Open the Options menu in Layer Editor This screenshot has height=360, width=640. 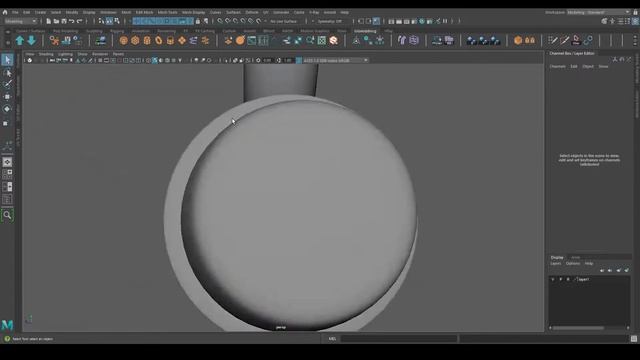pyautogui.click(x=573, y=264)
